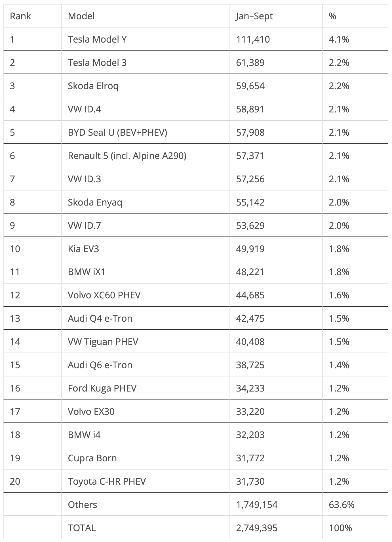Select Renault 5 (incl. Alpine A290) cell
The height and width of the screenshot is (542, 392).
127,156
